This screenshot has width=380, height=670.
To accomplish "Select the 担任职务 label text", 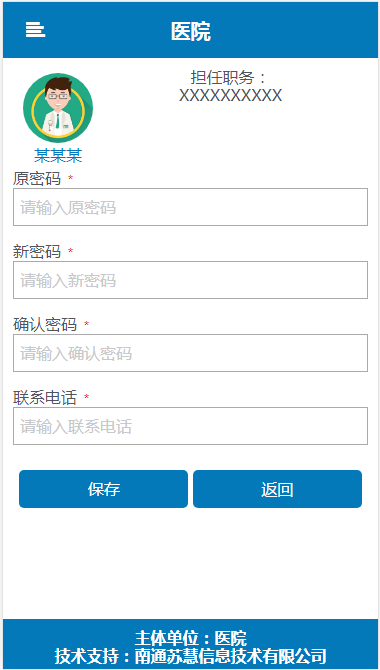I will point(228,78).
